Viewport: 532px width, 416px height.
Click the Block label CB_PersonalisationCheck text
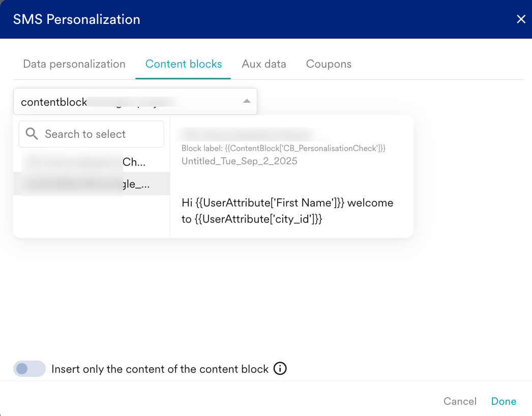pos(284,148)
